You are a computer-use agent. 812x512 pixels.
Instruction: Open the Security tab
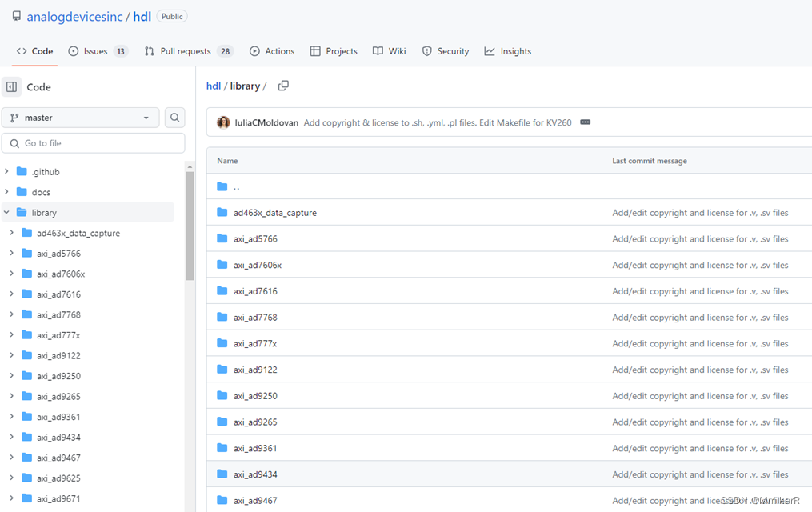446,51
